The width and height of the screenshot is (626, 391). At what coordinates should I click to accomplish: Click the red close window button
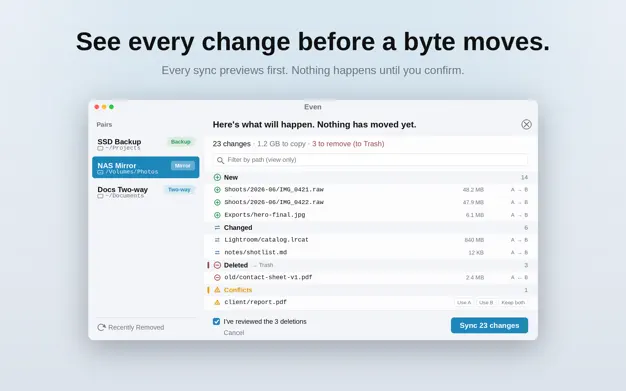[x=97, y=107]
